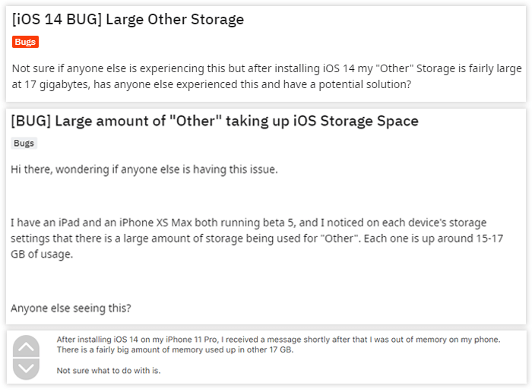Image resolution: width=532 pixels, height=392 pixels.
Task: Click the 'GB of usage.' text
Action: 42,254
